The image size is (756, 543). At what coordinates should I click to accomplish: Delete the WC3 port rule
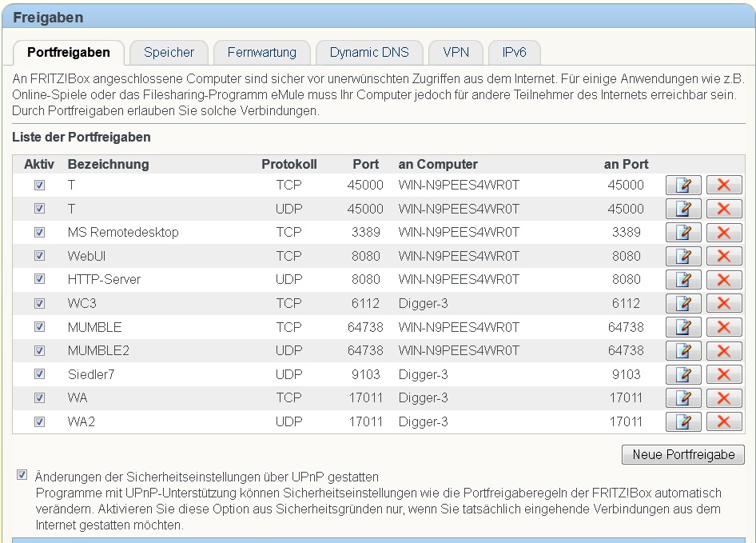tap(724, 303)
